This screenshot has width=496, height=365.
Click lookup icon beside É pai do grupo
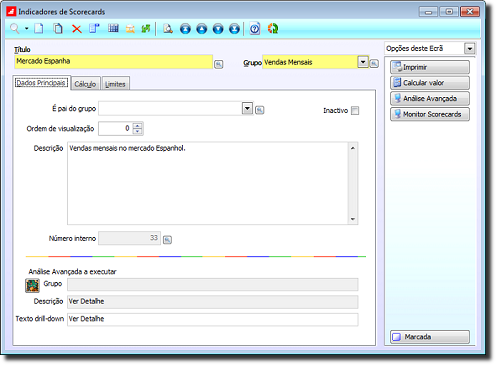point(259,110)
